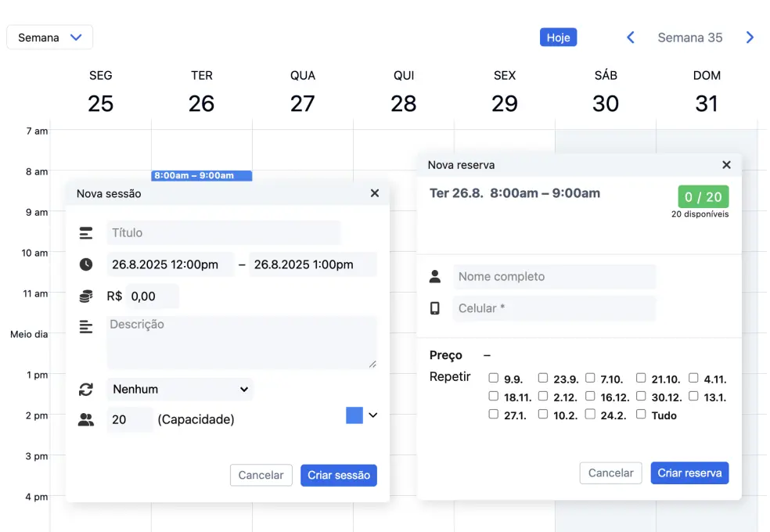This screenshot has width=770, height=532.
Task: Click the blue session color swatch
Action: pos(354,415)
